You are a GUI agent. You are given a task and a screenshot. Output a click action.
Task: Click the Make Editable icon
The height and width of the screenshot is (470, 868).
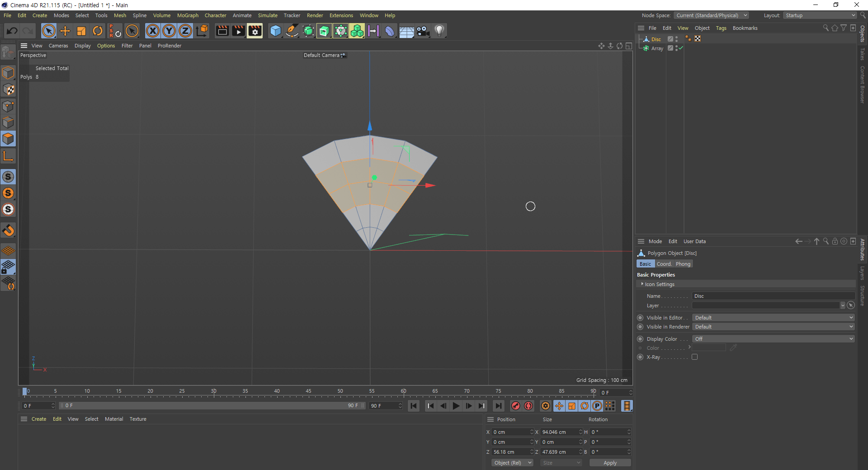click(8, 53)
